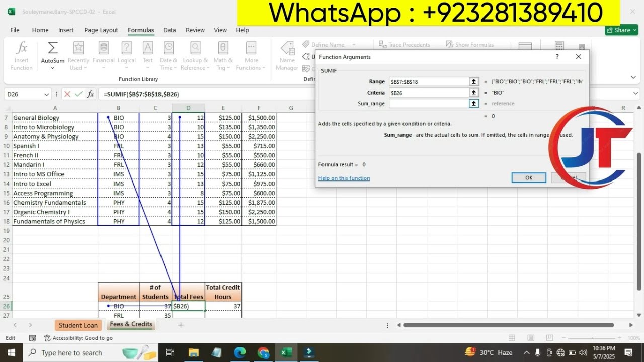This screenshot has height=362, width=644.
Task: Open the Help tab
Action: (x=243, y=30)
